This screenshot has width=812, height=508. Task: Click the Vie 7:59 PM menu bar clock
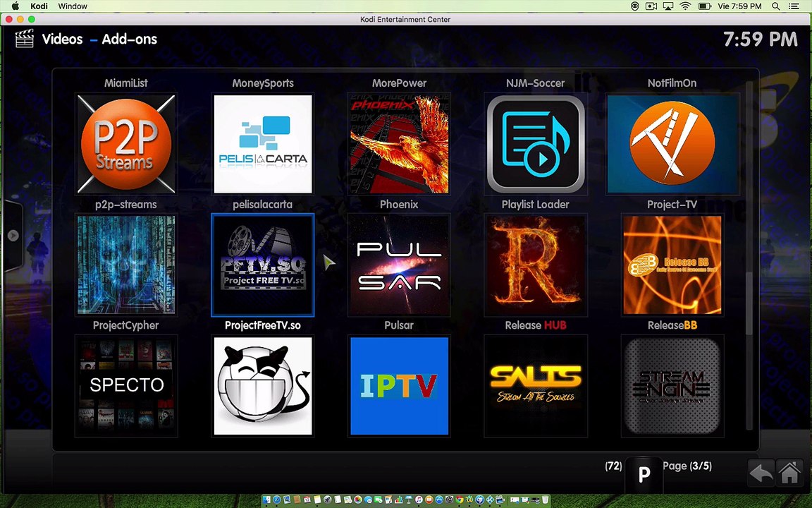(x=739, y=6)
